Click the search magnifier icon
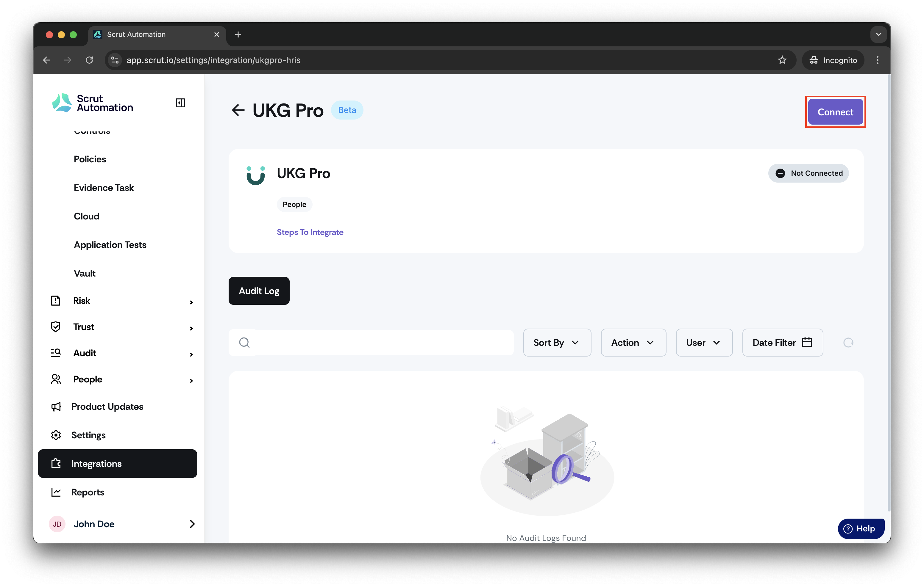The width and height of the screenshot is (924, 587). [244, 342]
